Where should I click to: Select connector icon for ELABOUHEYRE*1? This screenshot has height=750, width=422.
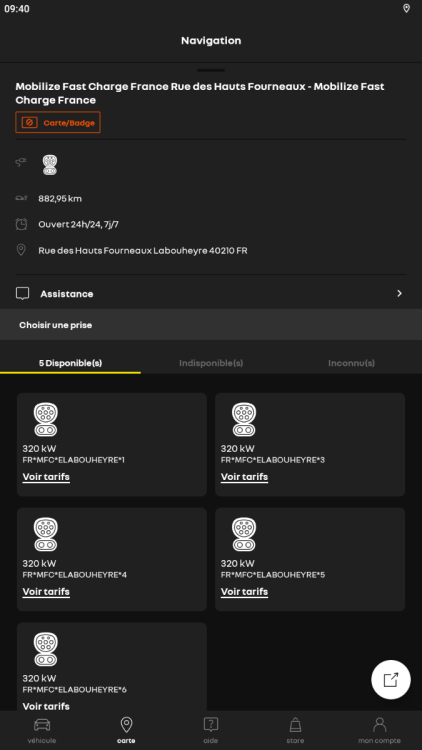coord(45,419)
